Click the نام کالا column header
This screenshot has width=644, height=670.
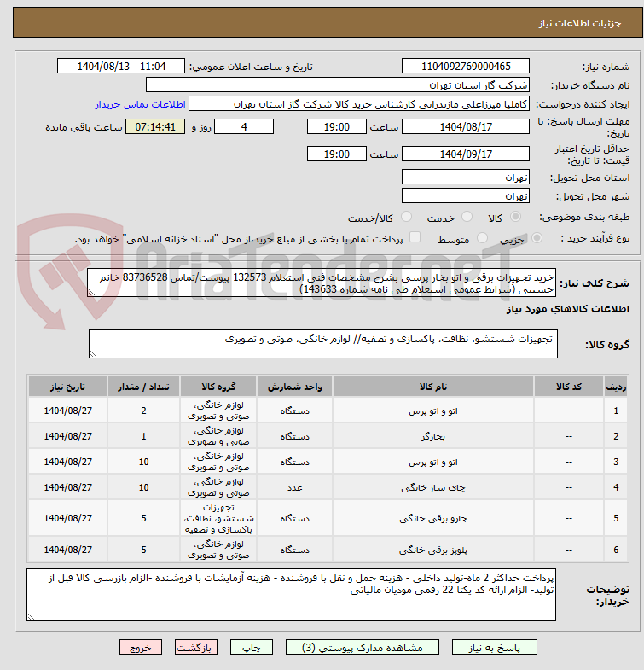pyautogui.click(x=433, y=387)
